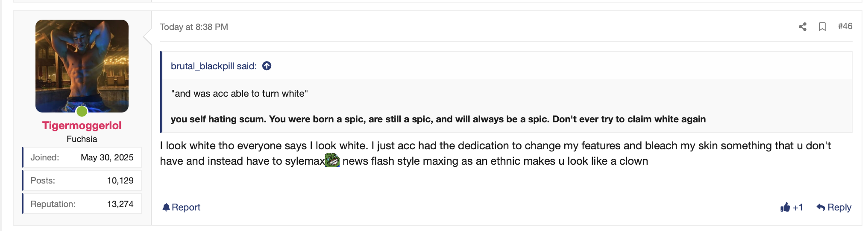Click the "Today at 8:38 PM" timestamp
Screen dimensions: 868x231
click(x=194, y=27)
